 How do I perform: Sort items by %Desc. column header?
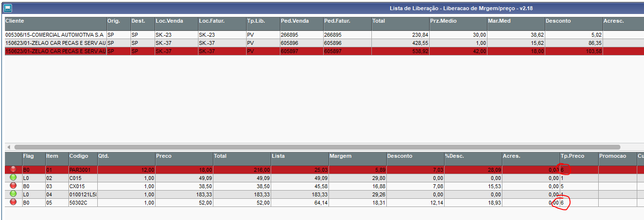coord(473,159)
